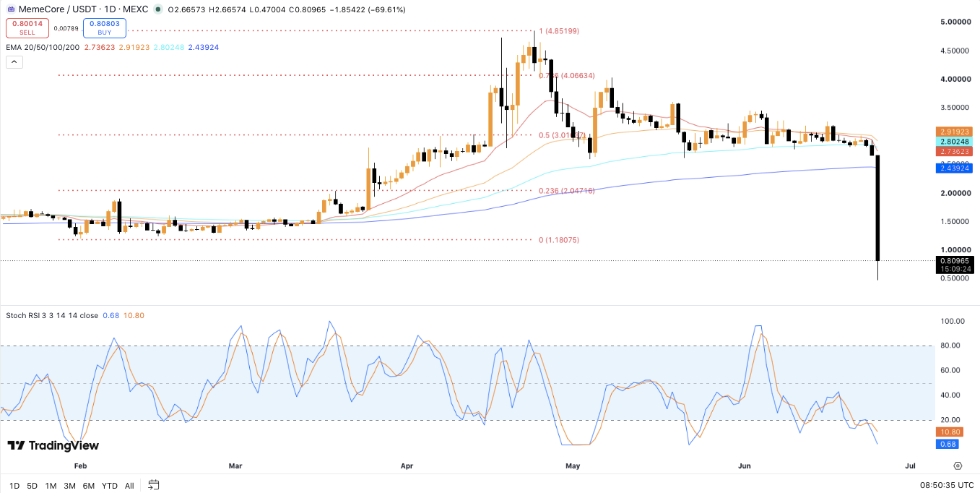Switch to the 1D time range
This screenshot has height=493, width=980.
point(14,485)
